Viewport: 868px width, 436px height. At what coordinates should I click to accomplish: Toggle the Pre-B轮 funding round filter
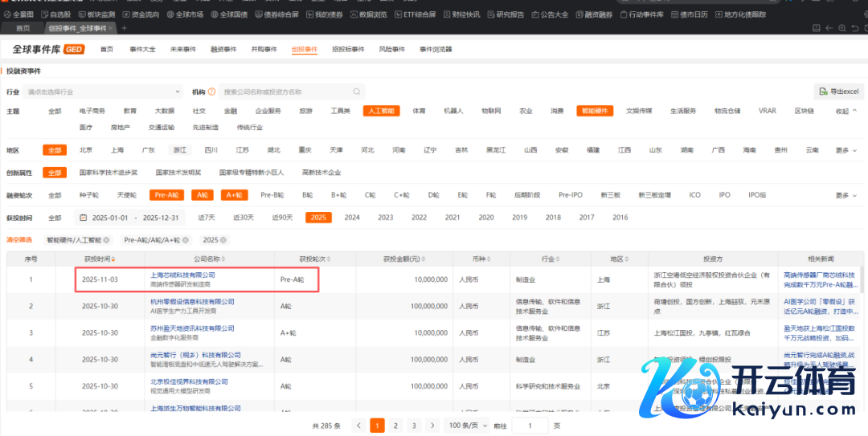[272, 195]
